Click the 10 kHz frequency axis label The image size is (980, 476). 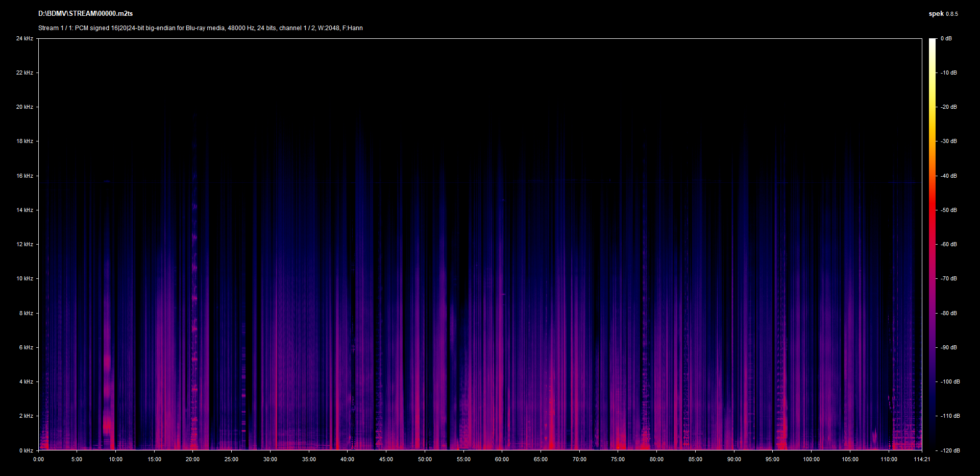coord(24,278)
